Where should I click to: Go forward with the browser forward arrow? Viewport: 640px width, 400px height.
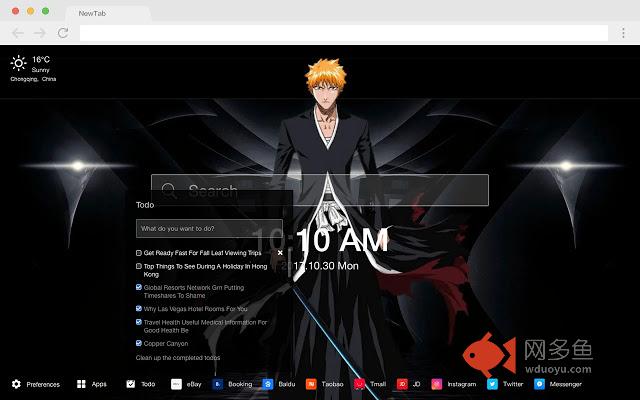point(40,33)
